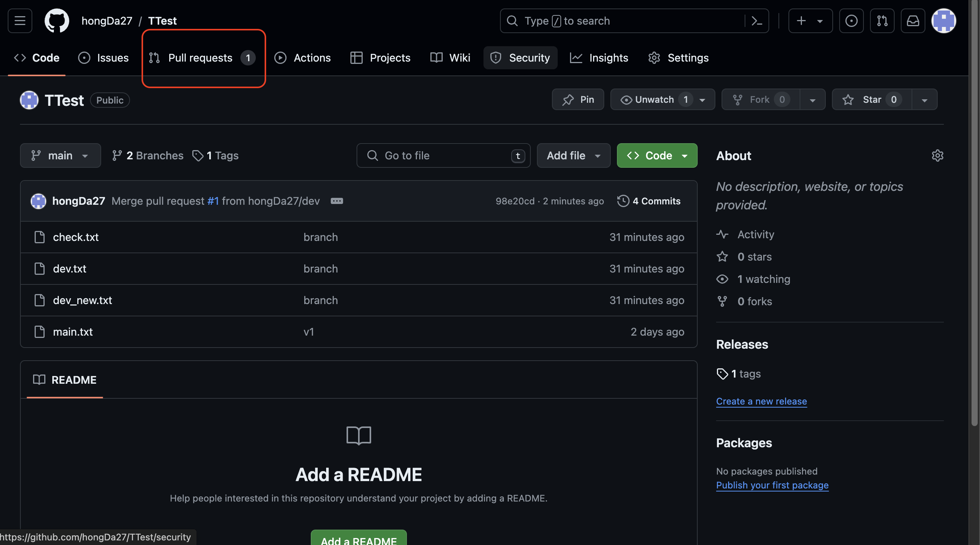The width and height of the screenshot is (980, 545).
Task: Open commit hash 98e20cd
Action: pos(515,201)
